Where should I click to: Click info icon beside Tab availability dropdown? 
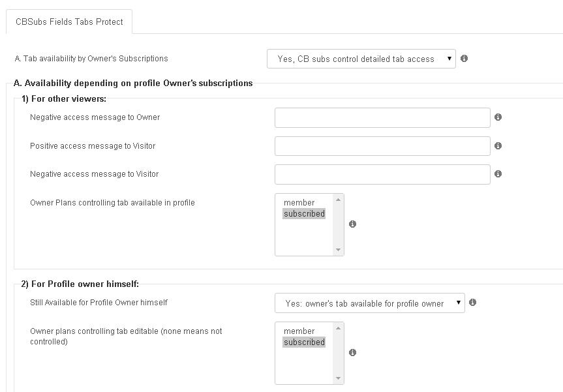coord(464,58)
